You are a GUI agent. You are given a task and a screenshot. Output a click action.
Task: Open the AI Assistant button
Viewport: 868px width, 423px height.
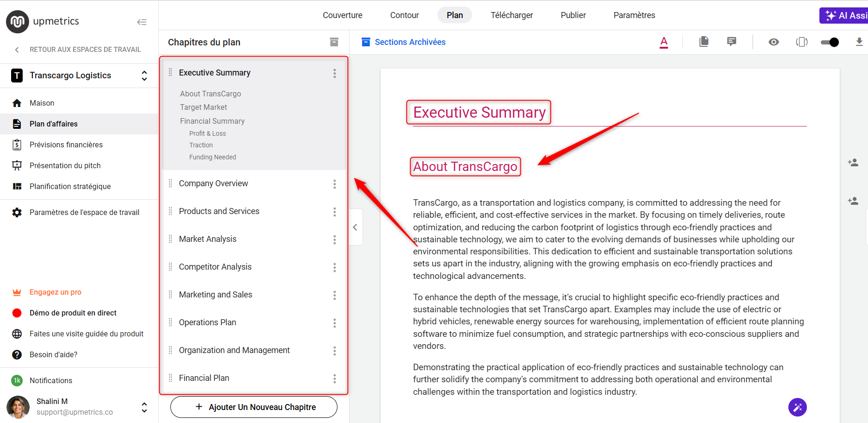pyautogui.click(x=844, y=15)
